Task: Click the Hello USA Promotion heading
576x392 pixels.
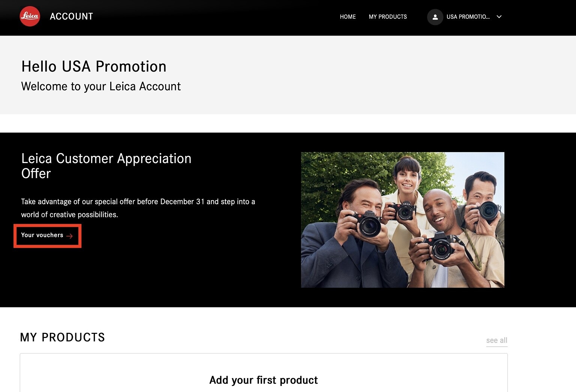Action: pyautogui.click(x=94, y=67)
